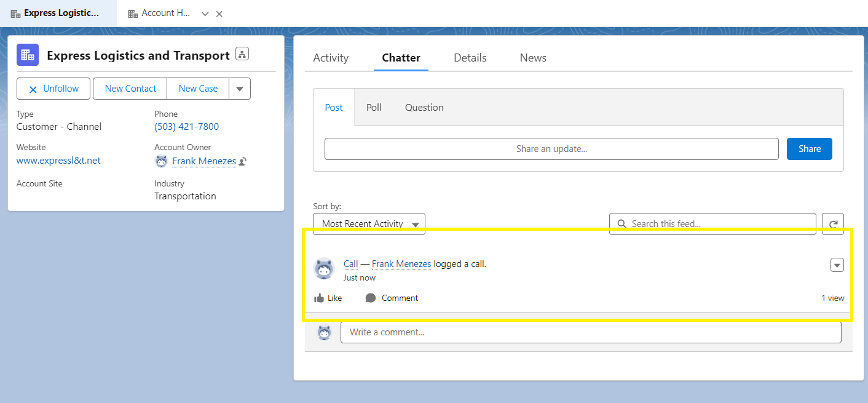Viewport: 868px width, 403px height.
Task: Unfollow this account
Action: click(53, 89)
